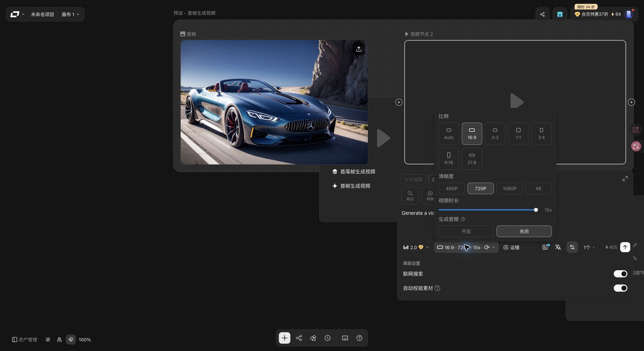Click the plus connector right of video node
Viewport: 644px width, 351px height.
(631, 102)
